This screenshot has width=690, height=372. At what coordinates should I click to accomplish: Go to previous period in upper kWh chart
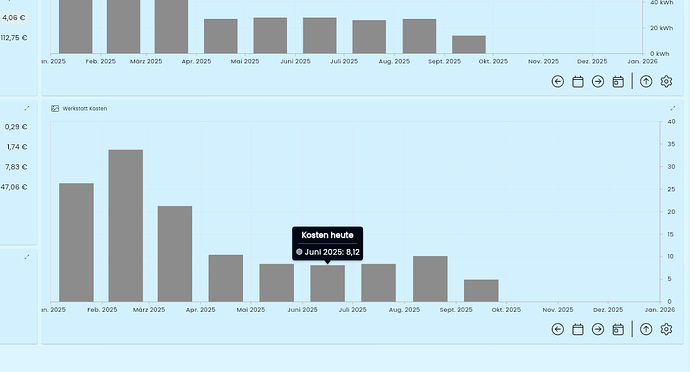558,81
